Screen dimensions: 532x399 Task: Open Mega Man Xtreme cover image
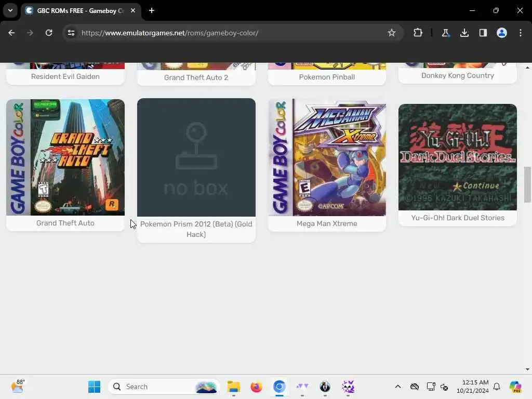[327, 157]
